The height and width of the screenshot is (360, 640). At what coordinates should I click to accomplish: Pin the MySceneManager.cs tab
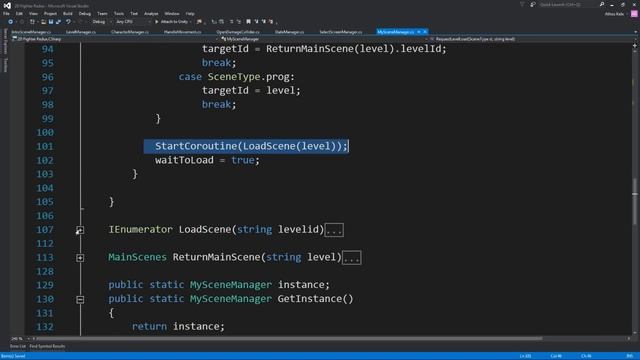click(419, 32)
